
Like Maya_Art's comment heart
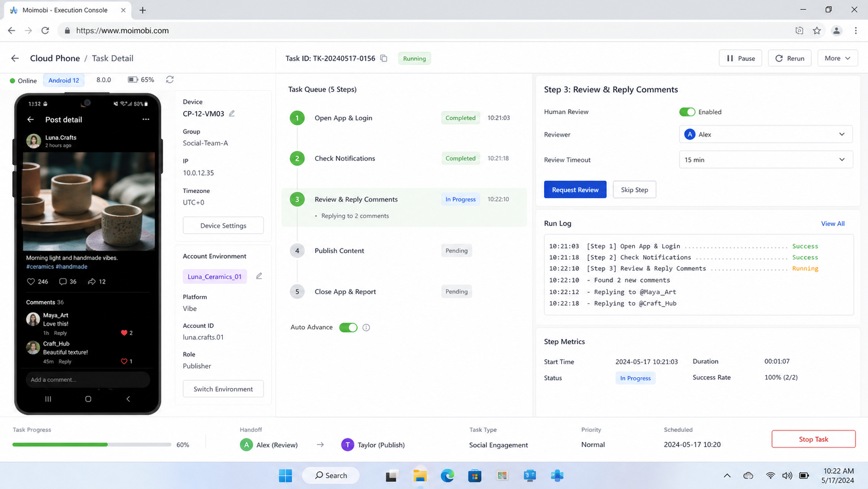click(x=124, y=333)
